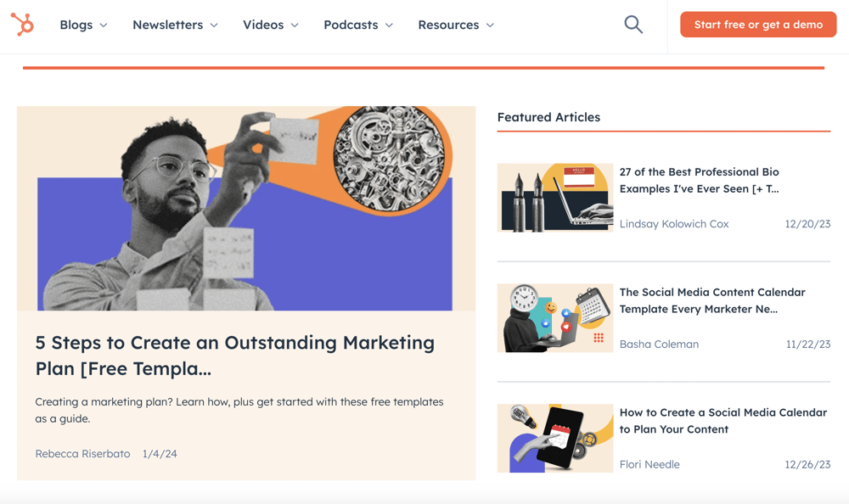Viewport: 849px width, 504px height.
Task: Click the marketing plan article headline
Action: [233, 356]
